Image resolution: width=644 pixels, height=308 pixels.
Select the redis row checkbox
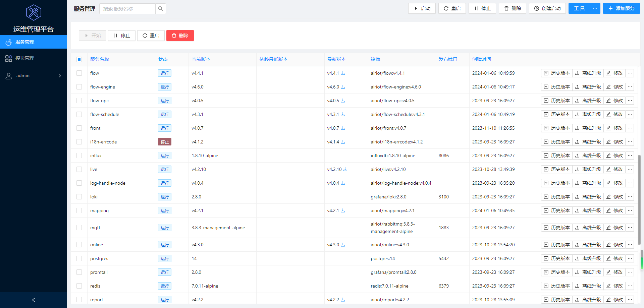79,286
